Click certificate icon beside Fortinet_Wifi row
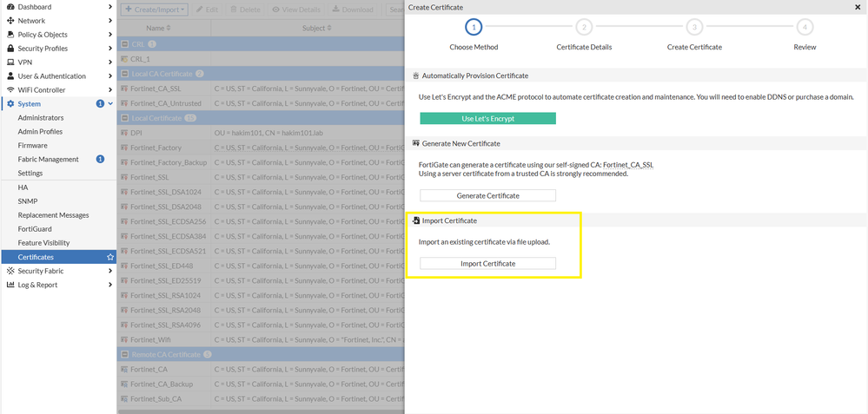The image size is (868, 414). coord(124,339)
